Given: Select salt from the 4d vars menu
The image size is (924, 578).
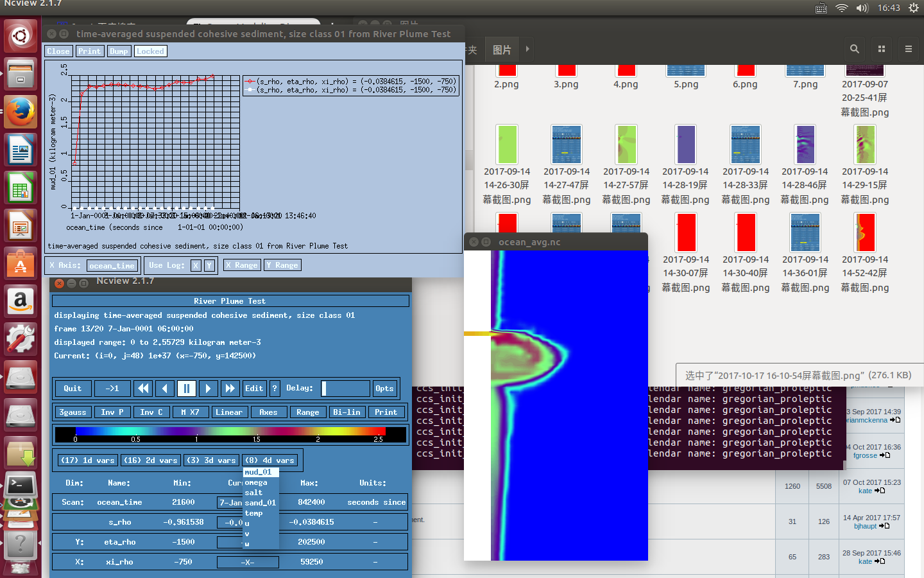Looking at the screenshot, I should (x=253, y=493).
